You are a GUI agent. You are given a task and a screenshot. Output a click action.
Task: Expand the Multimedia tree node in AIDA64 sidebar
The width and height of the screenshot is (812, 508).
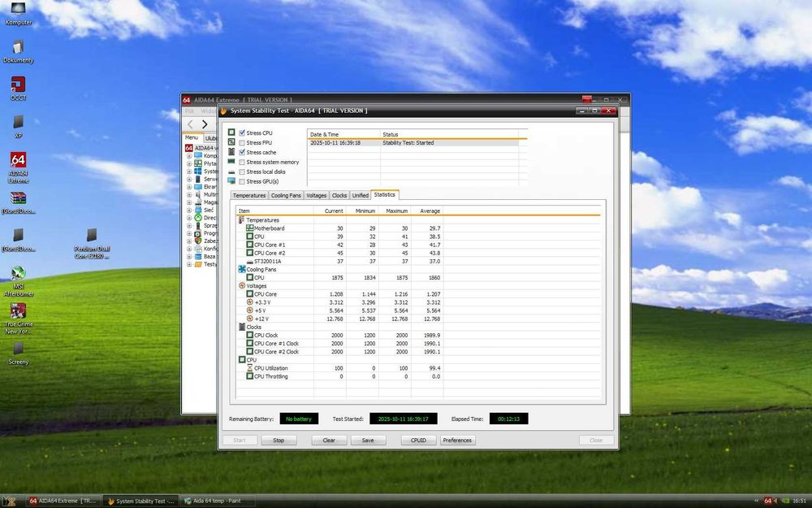(x=189, y=194)
